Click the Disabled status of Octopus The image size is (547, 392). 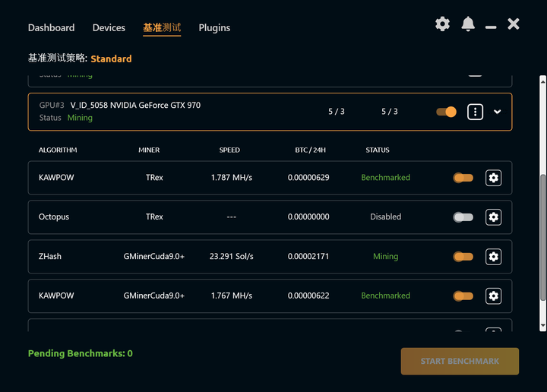pos(385,217)
